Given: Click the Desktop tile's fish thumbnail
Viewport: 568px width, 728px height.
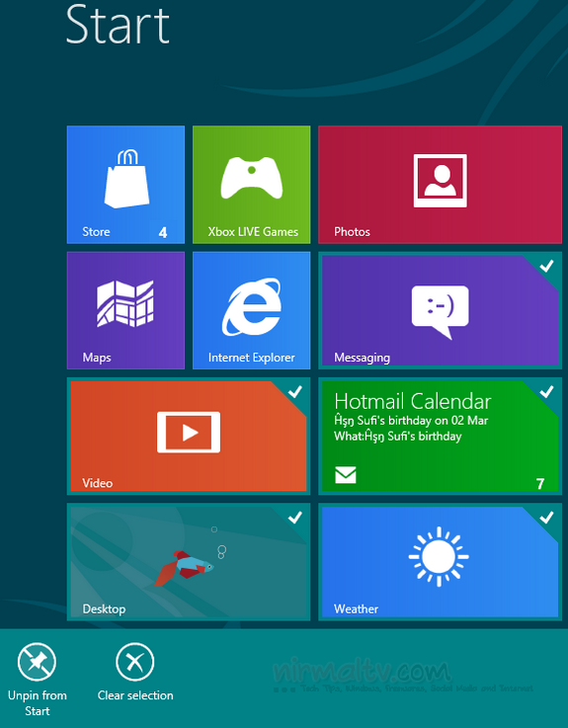Looking at the screenshot, I should click(x=185, y=567).
